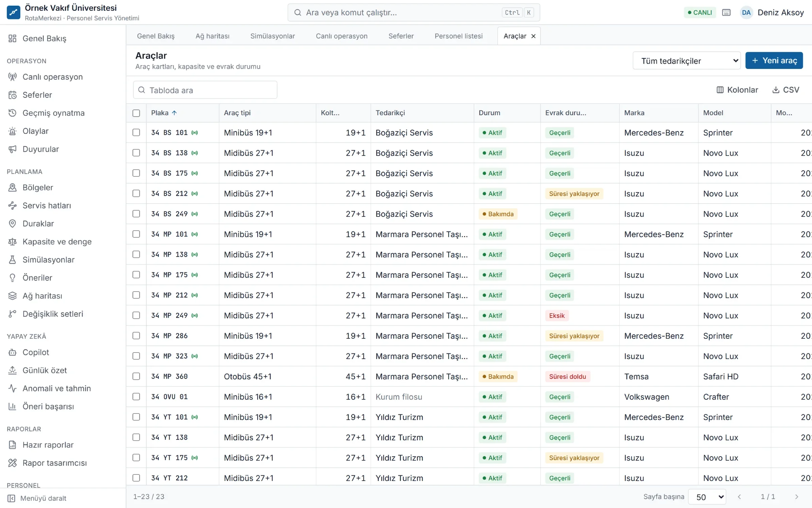The height and width of the screenshot is (508, 812).
Task: Open the keyboard shortcuts icon in header
Action: pyautogui.click(x=726, y=13)
